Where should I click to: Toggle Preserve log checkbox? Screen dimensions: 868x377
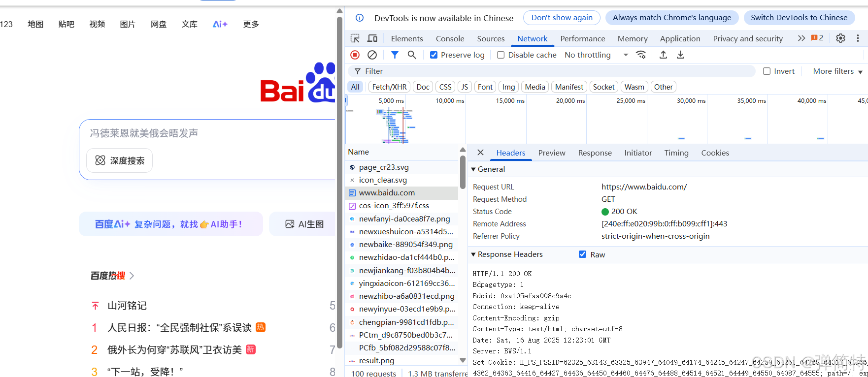[x=434, y=55]
